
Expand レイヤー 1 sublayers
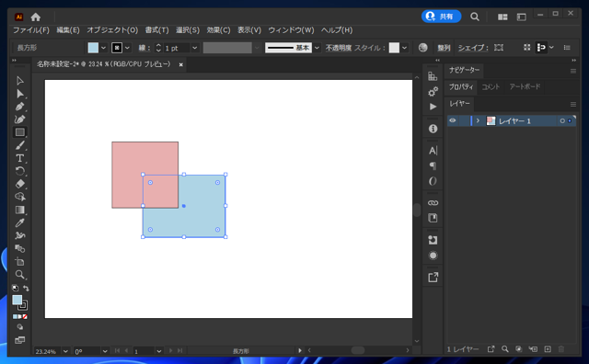coord(478,120)
